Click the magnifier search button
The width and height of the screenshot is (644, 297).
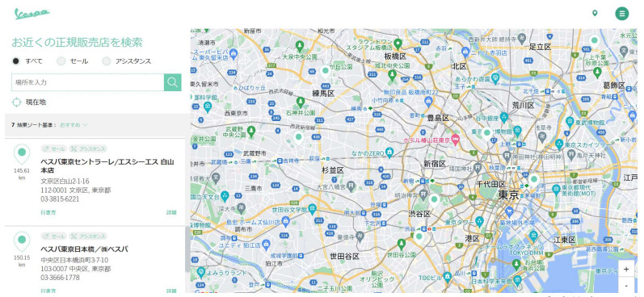click(172, 82)
